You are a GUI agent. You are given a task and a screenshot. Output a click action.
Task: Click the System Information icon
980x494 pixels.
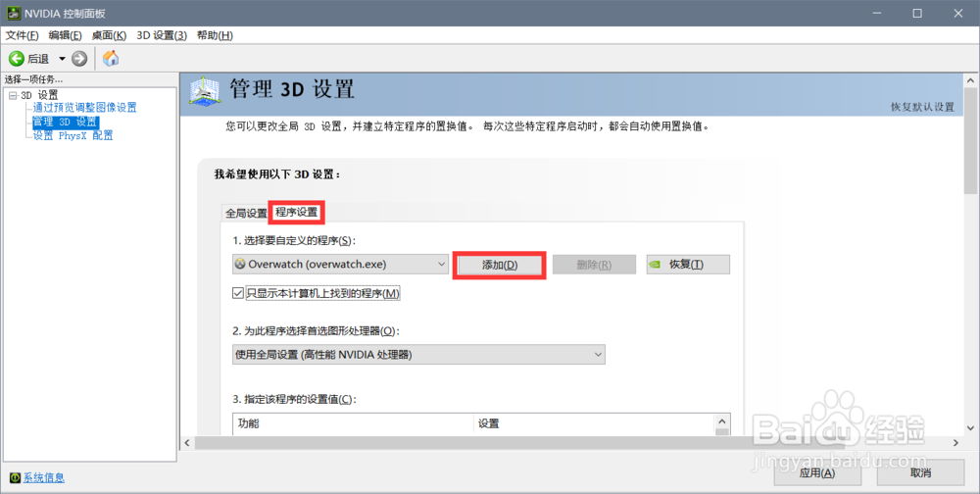coord(15,478)
